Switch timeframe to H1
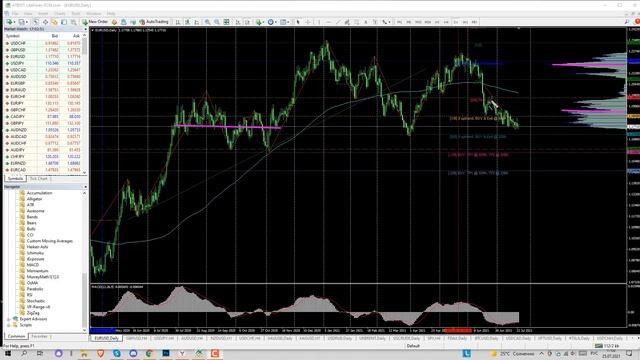The image size is (640, 360). click(x=437, y=22)
